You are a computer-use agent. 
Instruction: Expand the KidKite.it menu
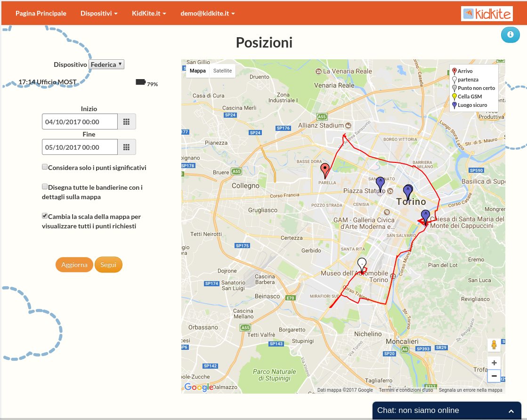pos(149,14)
